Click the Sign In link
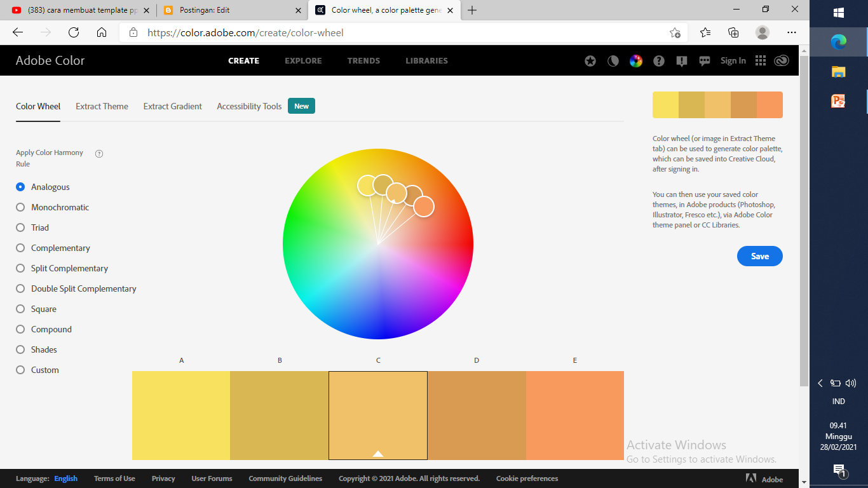 (733, 61)
